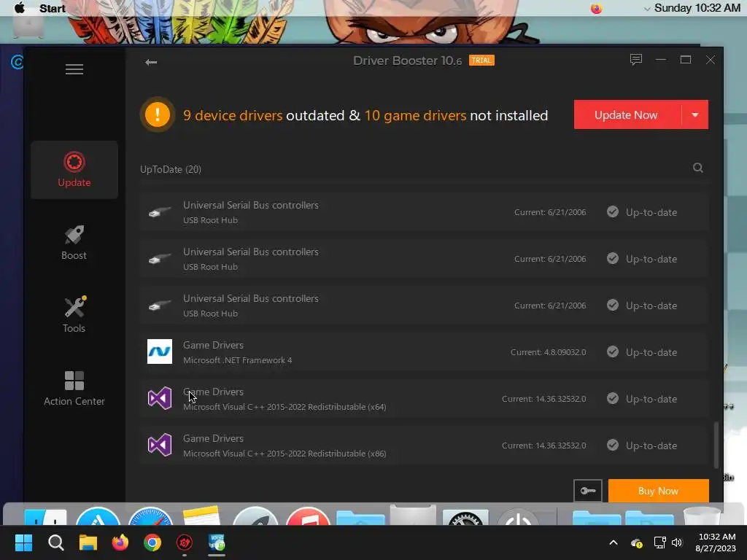Click the '10 game drivers' orange text

pos(415,115)
